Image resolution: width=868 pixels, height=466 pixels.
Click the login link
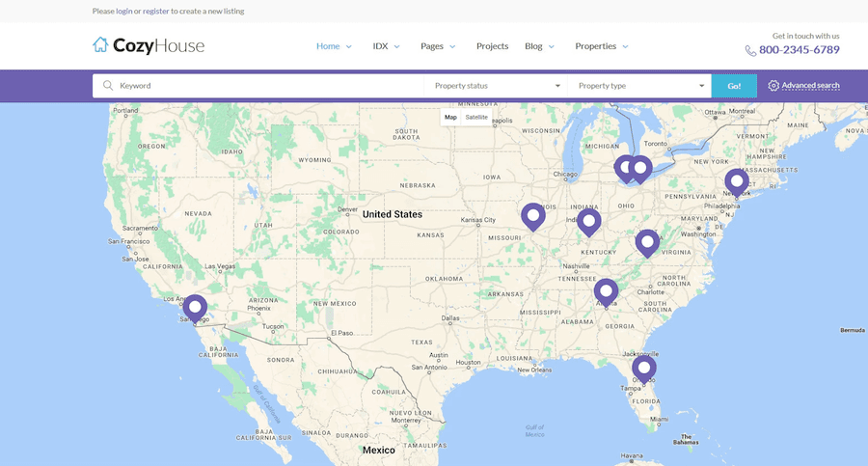tap(124, 11)
